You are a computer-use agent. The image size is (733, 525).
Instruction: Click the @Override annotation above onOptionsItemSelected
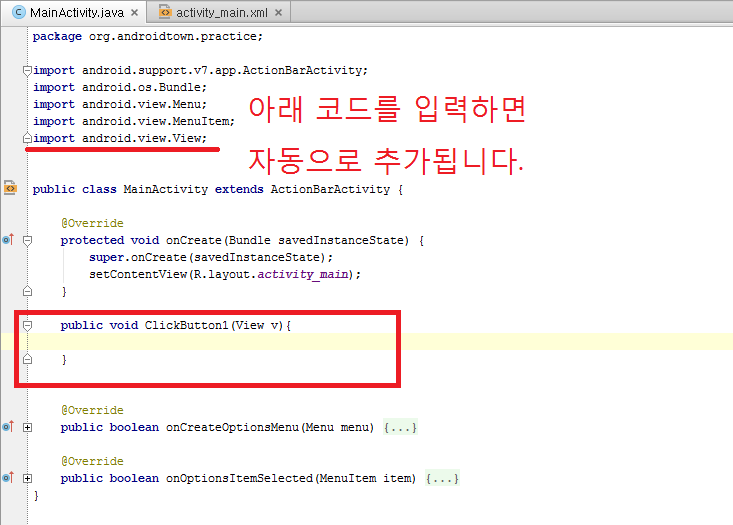(x=92, y=461)
